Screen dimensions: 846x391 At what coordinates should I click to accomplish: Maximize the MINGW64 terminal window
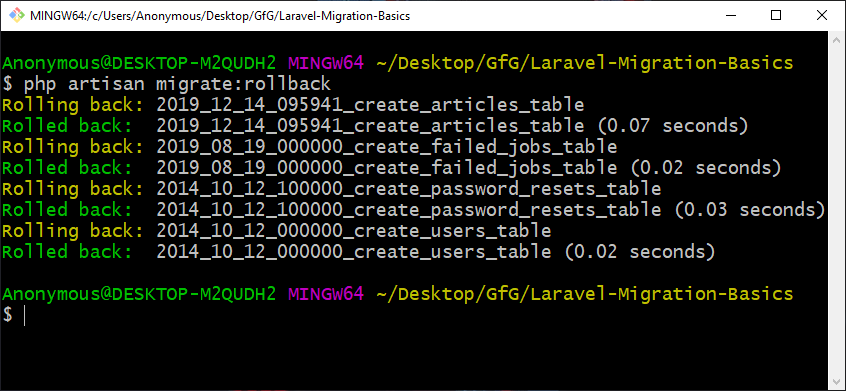point(776,16)
